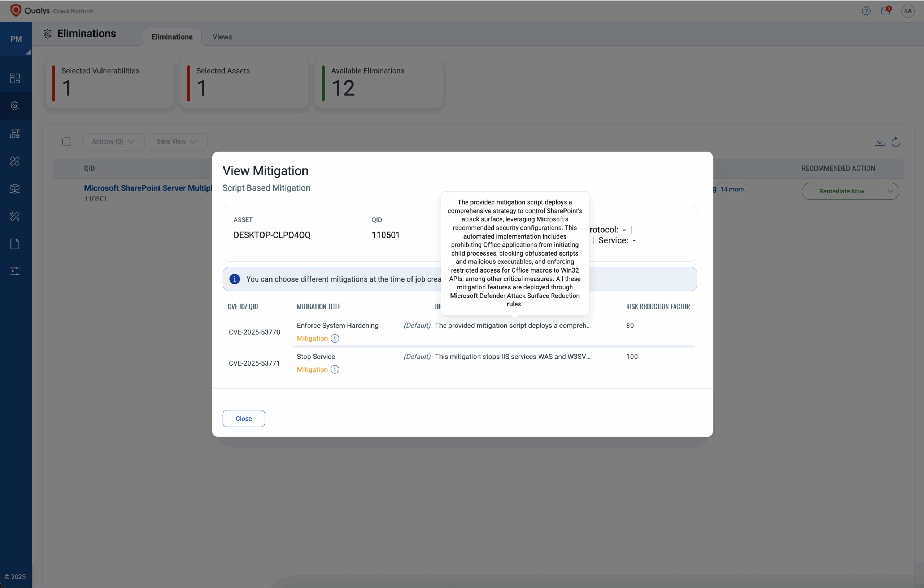Click the Selected Vulnerabilities card

point(109,84)
